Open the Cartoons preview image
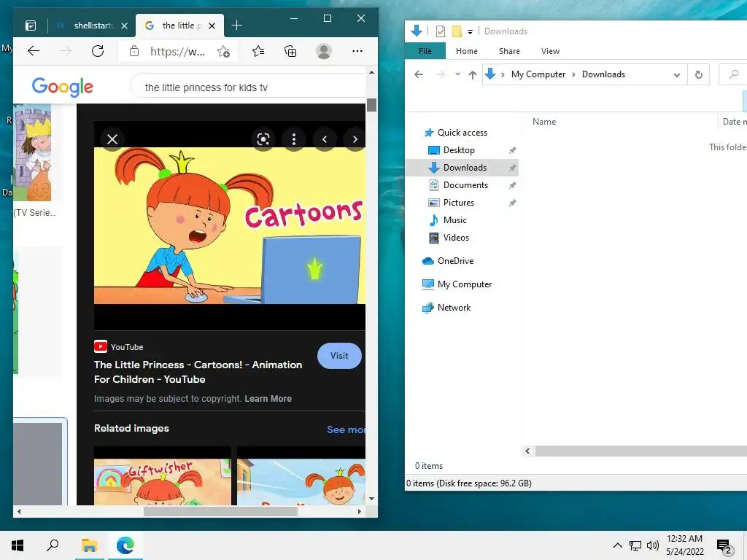Image resolution: width=747 pixels, height=560 pixels. coord(230,225)
